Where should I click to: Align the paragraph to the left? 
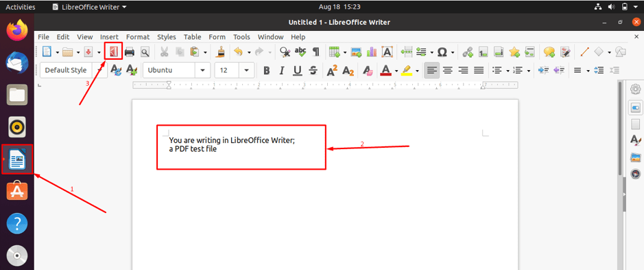click(x=431, y=70)
